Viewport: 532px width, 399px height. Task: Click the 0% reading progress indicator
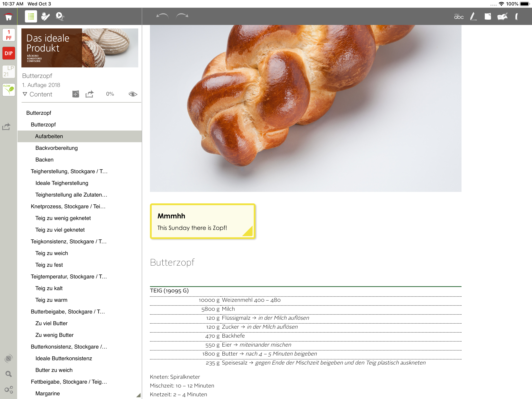(110, 94)
